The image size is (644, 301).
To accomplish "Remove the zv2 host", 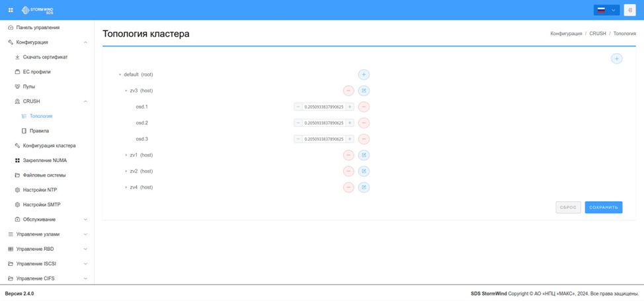I will pos(348,171).
